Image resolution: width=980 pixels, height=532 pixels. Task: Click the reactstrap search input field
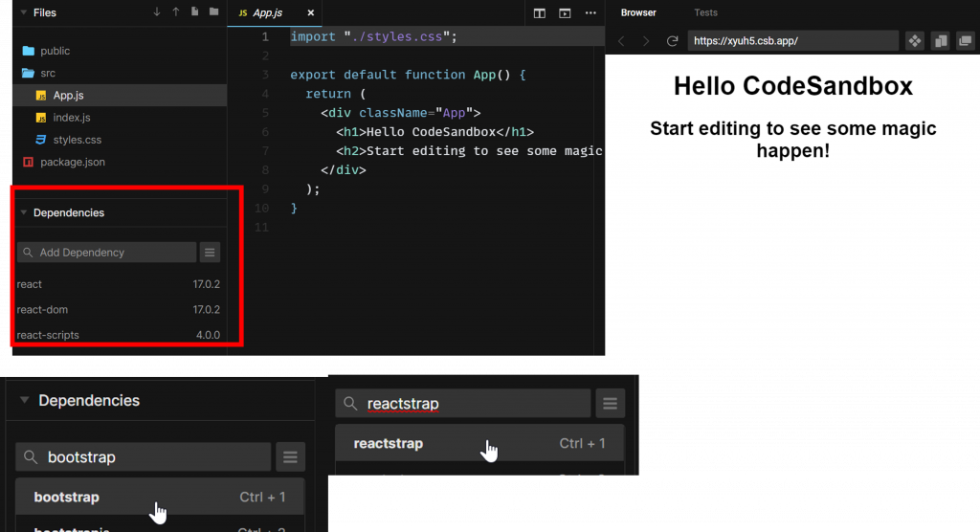463,403
